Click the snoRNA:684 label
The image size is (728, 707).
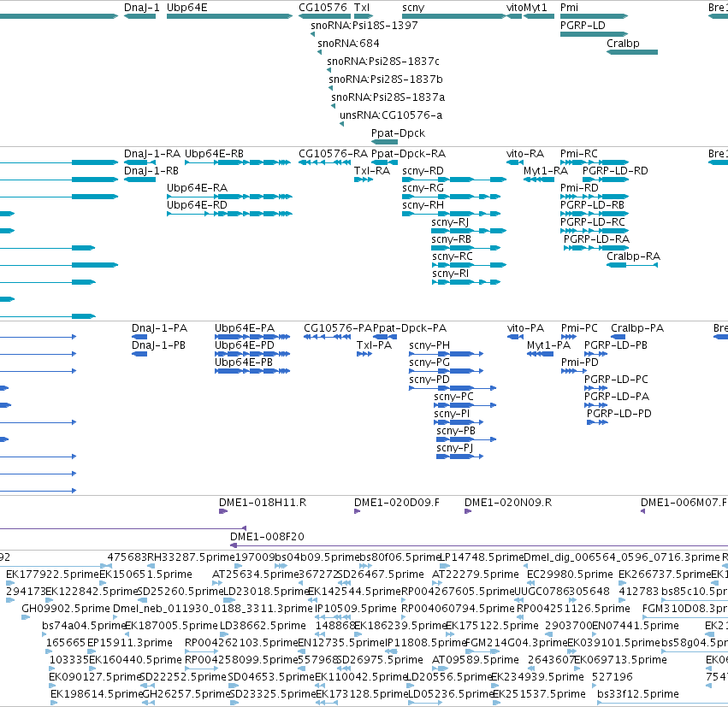pos(348,43)
